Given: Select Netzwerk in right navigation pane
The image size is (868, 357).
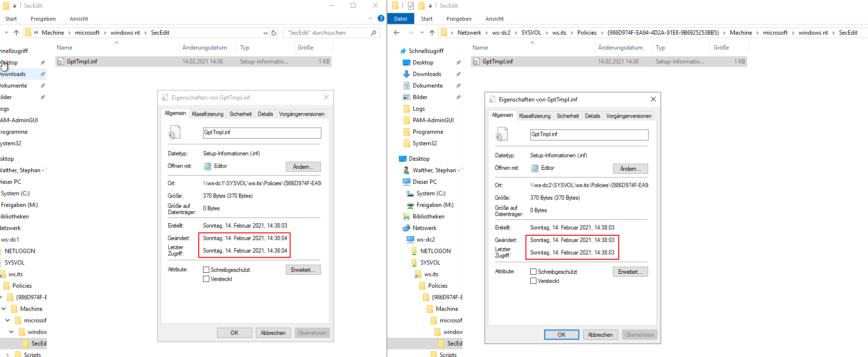Looking at the screenshot, I should 424,228.
